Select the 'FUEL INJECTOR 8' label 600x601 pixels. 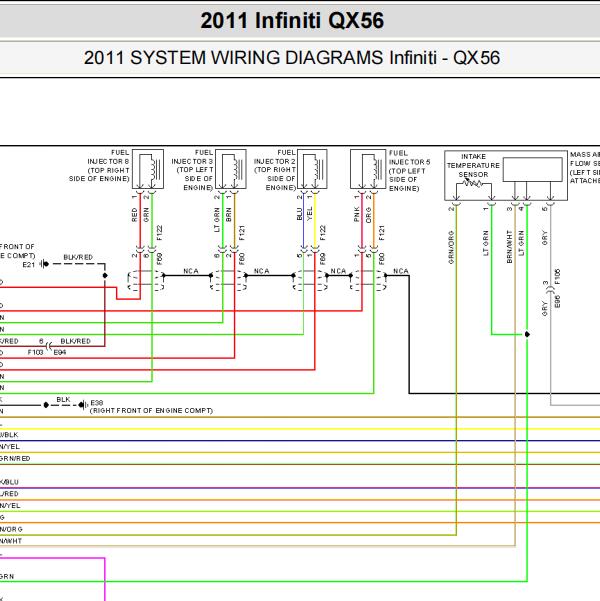point(108,157)
